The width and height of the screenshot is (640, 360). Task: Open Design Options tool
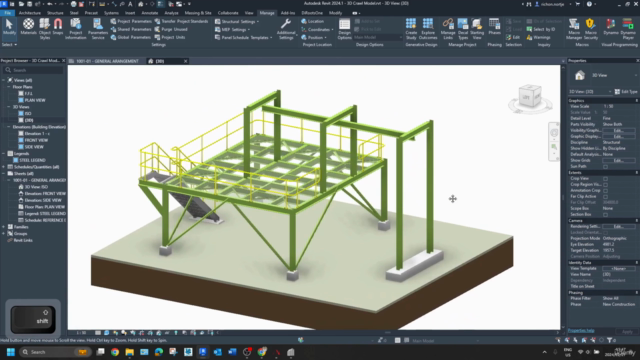(344, 29)
